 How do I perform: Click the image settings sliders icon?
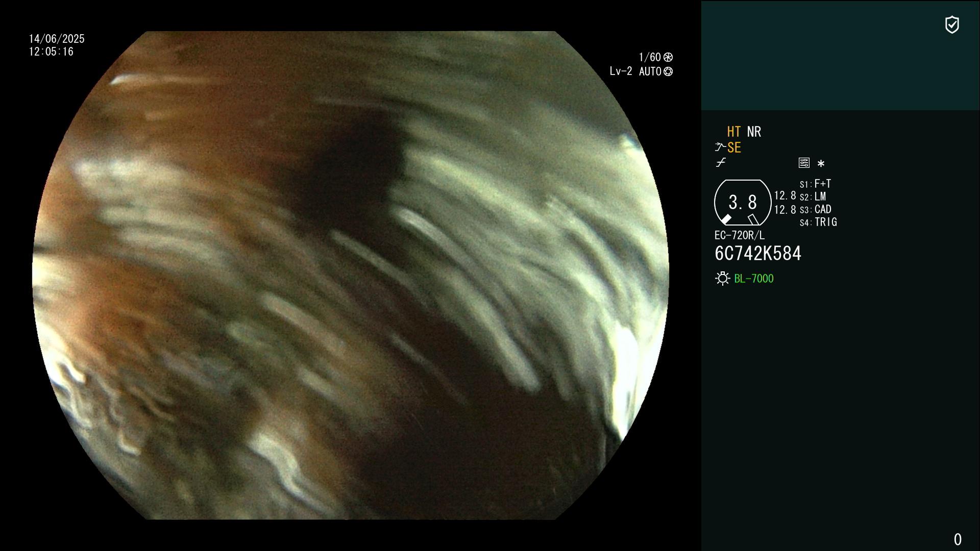(x=804, y=163)
